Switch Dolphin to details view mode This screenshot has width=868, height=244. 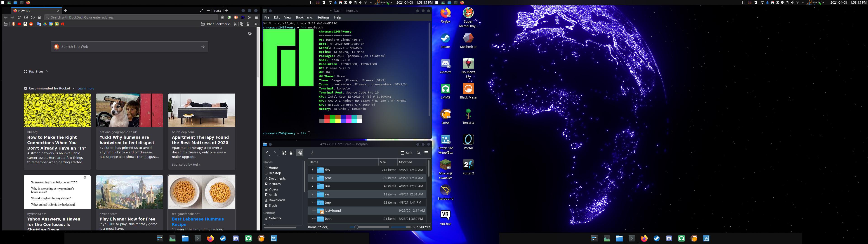click(300, 152)
